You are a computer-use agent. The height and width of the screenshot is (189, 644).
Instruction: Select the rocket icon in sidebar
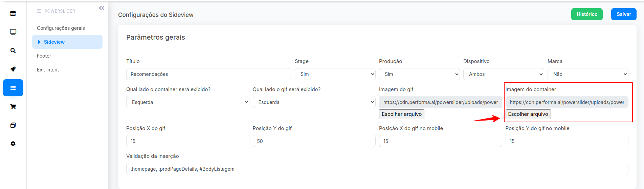point(13,69)
